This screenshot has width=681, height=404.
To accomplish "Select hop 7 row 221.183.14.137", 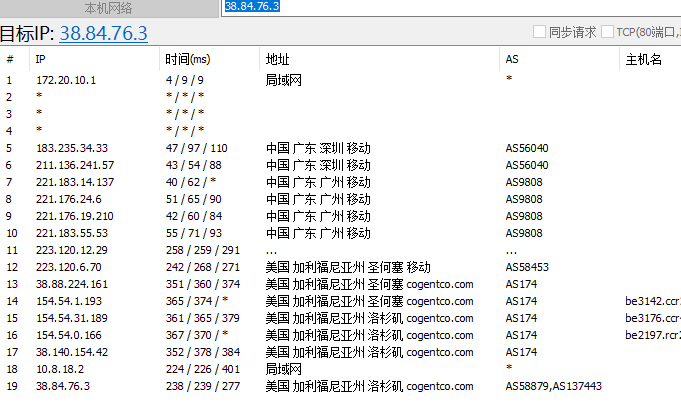I will pos(75,182).
